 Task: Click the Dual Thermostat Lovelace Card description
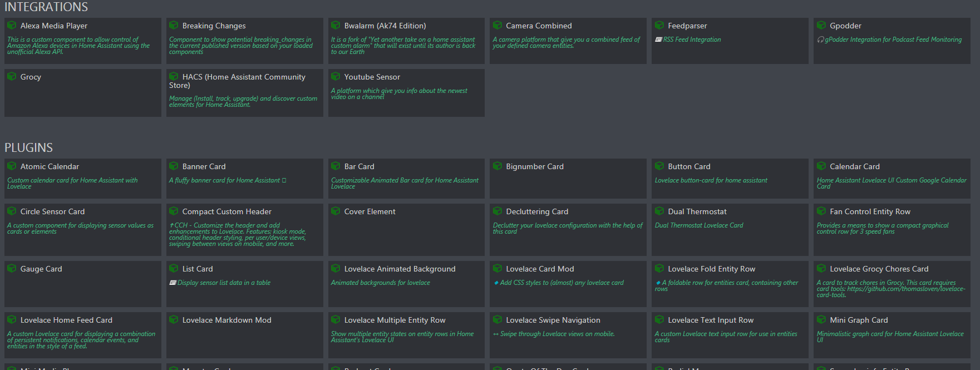[x=699, y=225]
